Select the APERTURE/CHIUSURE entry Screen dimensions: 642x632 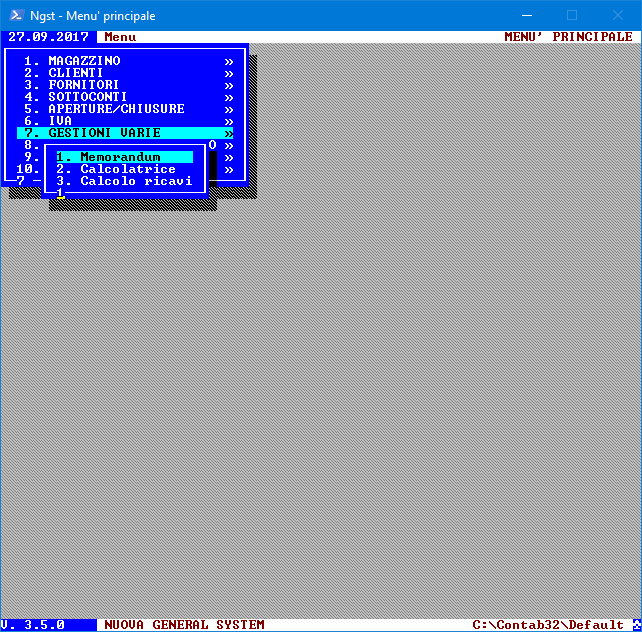(116, 109)
